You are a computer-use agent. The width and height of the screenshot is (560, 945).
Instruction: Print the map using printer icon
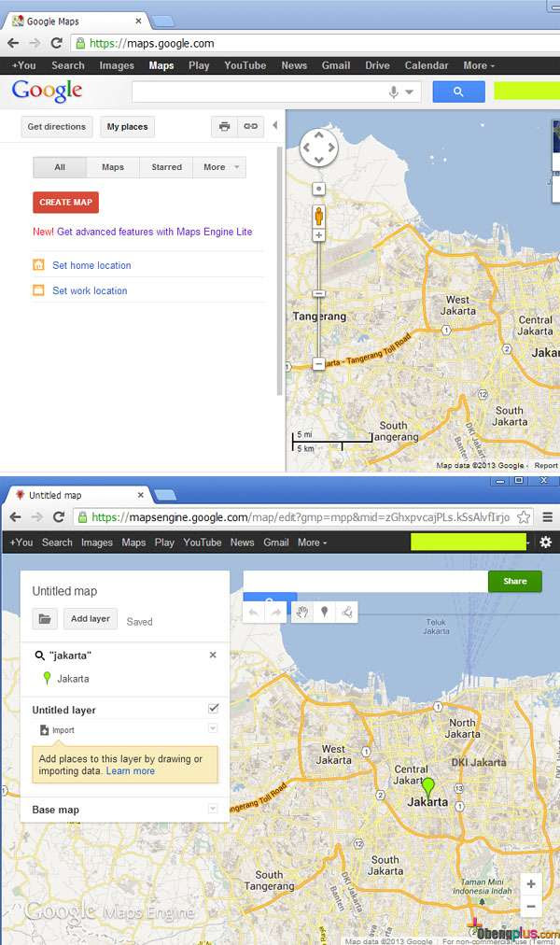pos(225,127)
